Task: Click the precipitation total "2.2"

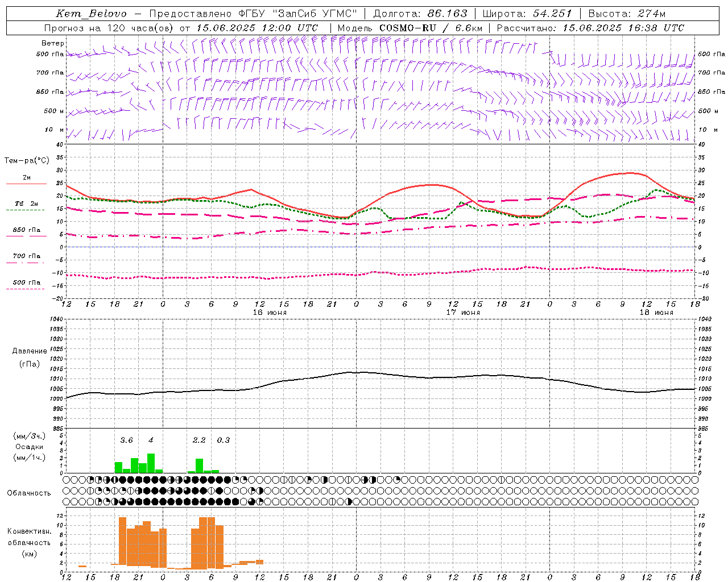Action: coord(199,440)
